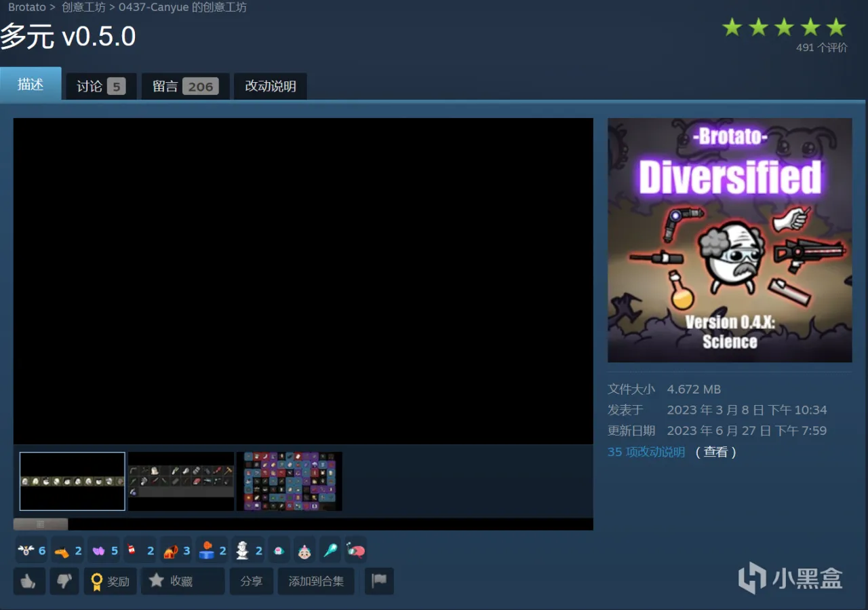The image size is (868, 610).
Task: Select the third colorful items grid thumbnail
Action: pyautogui.click(x=290, y=481)
